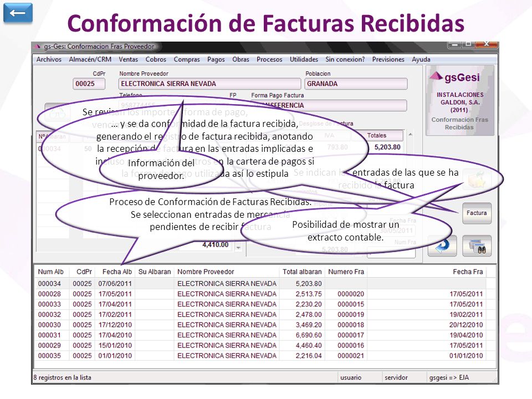Open the Cobros menu
The height and width of the screenshot is (399, 532).
point(156,59)
